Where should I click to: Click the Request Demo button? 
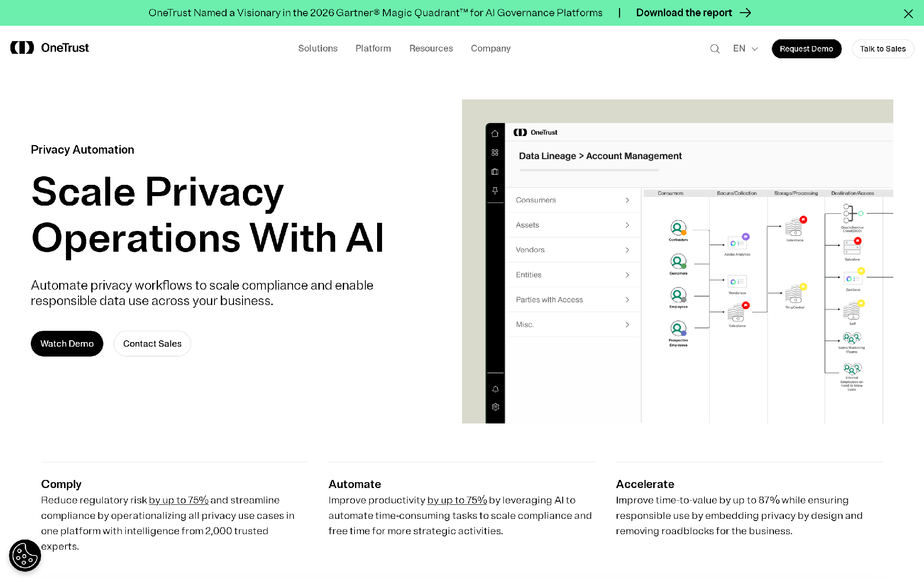coord(806,49)
